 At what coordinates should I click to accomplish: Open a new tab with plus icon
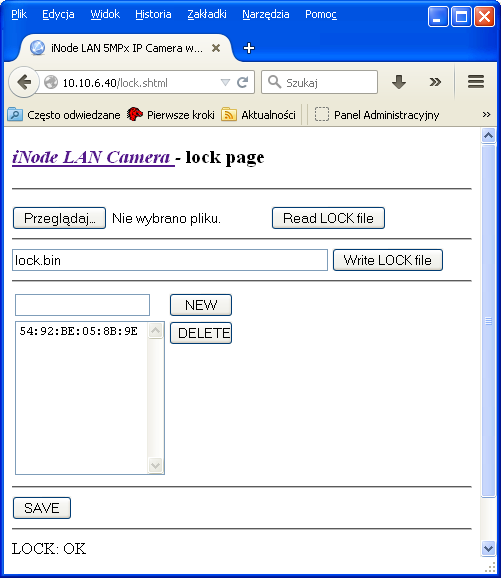coord(249,48)
